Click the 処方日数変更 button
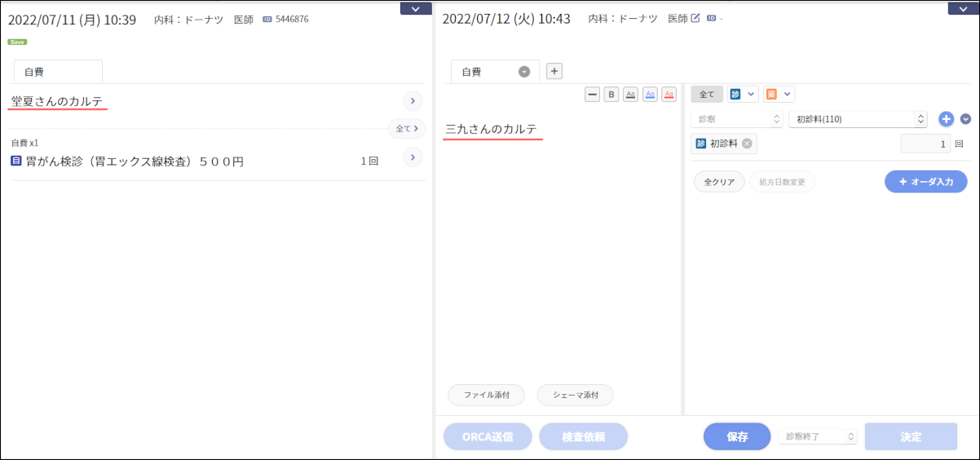980x460 pixels. click(782, 182)
